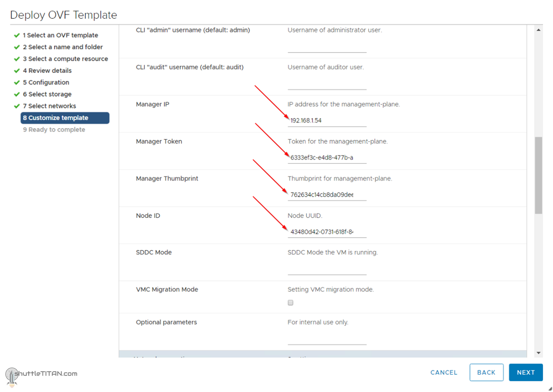
Task: Click into the Manager Token field
Action: pyautogui.click(x=327, y=158)
